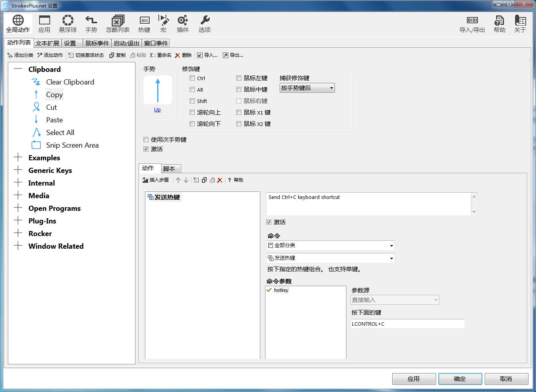Open the 插件 plug-ins section

182,24
